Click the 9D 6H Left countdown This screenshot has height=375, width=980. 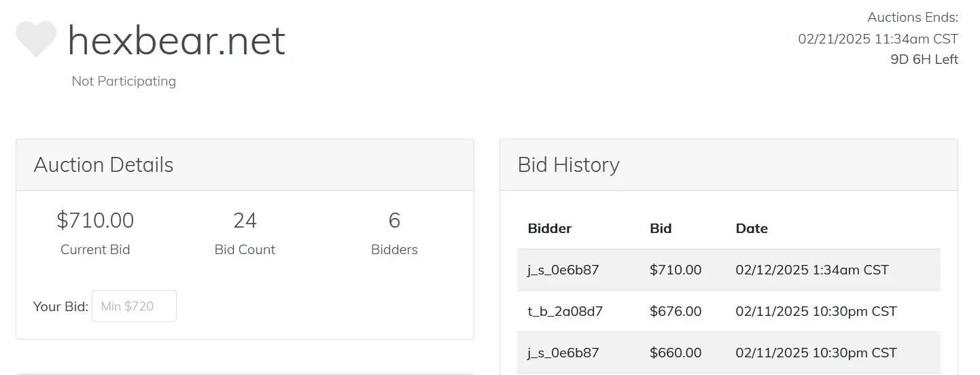[x=924, y=59]
